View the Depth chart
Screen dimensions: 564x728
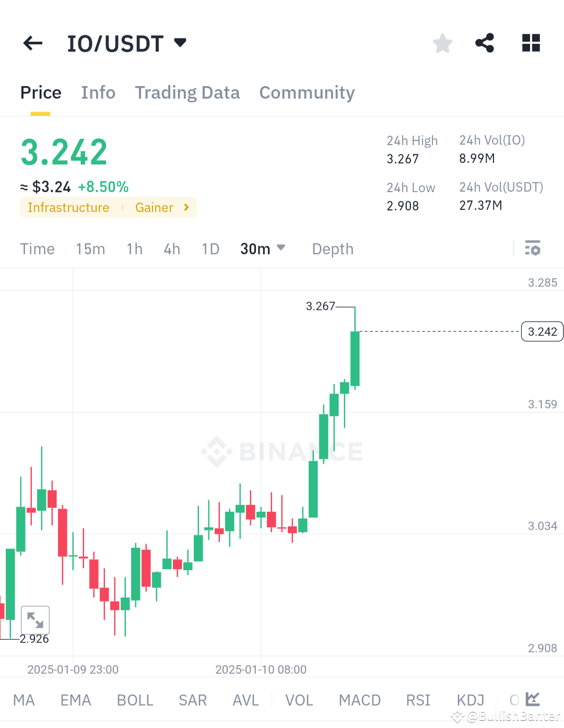(332, 249)
